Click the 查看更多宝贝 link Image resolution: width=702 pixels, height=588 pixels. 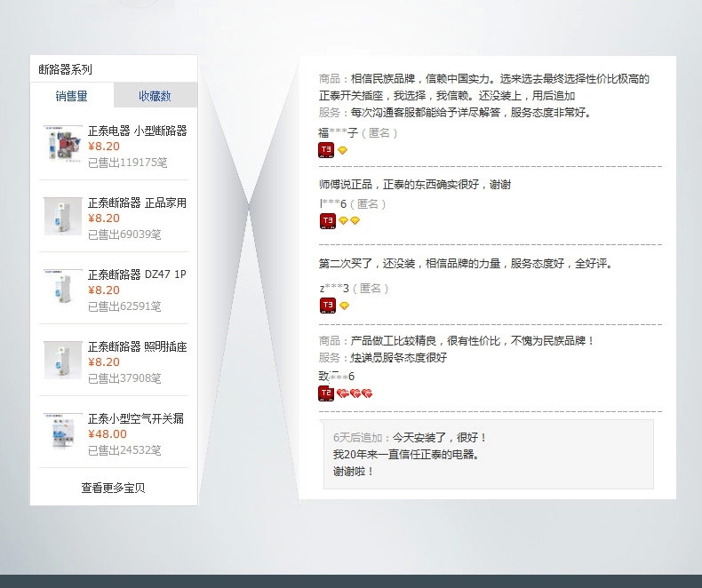(113, 488)
